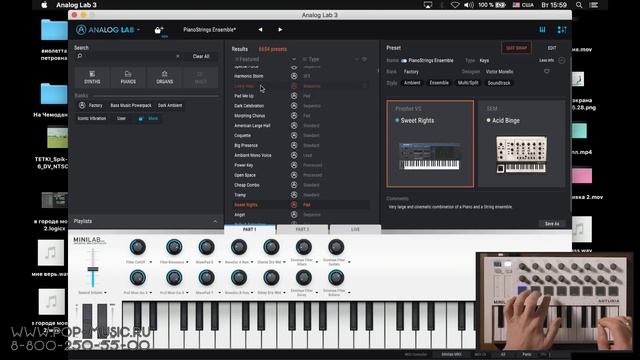This screenshot has width=640, height=360.
Task: Click the preset search input field
Action: coord(129,56)
